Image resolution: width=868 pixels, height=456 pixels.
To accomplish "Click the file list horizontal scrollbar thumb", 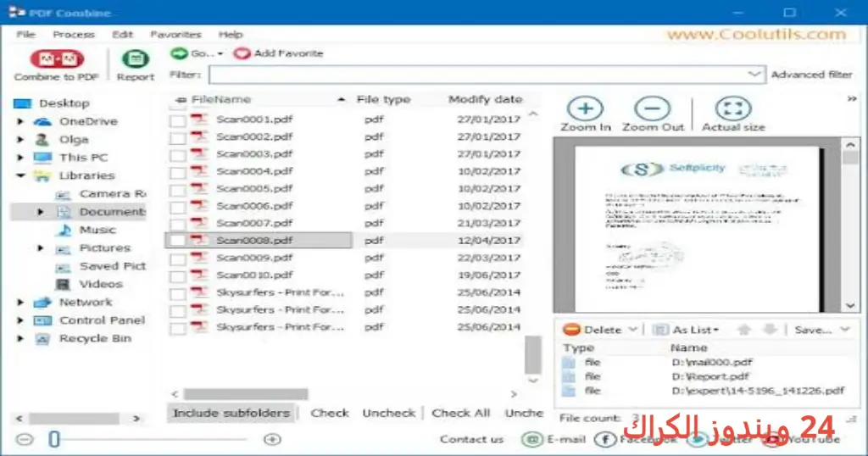I will [246, 394].
